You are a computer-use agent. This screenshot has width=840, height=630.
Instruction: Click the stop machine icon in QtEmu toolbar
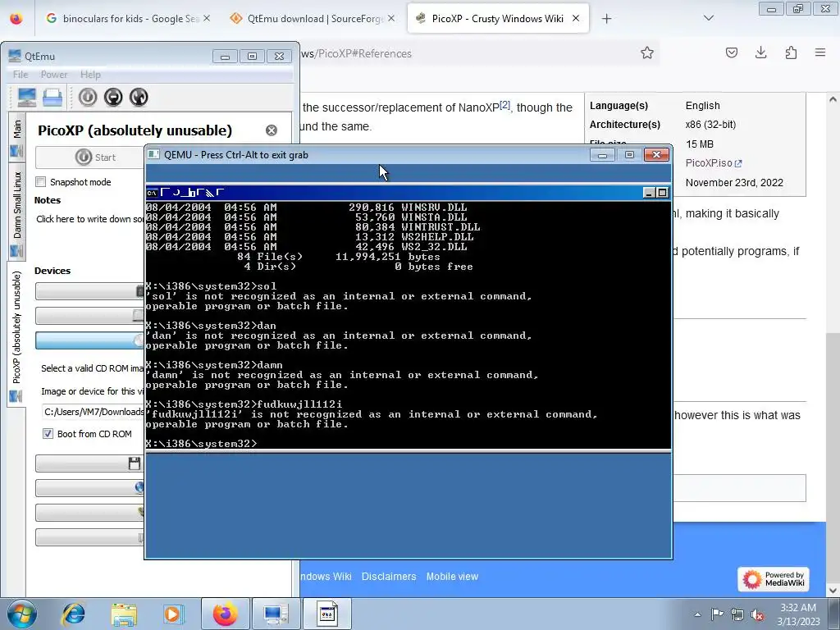coord(113,97)
